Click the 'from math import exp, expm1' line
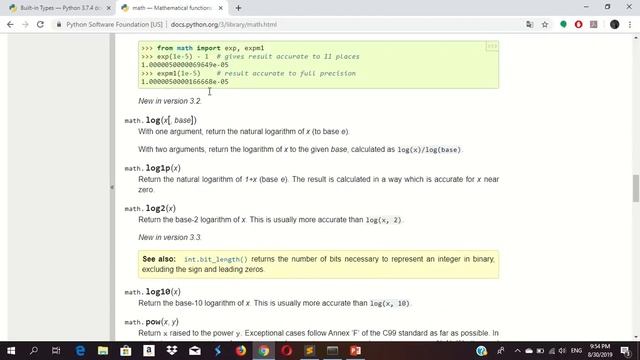 [x=203, y=48]
